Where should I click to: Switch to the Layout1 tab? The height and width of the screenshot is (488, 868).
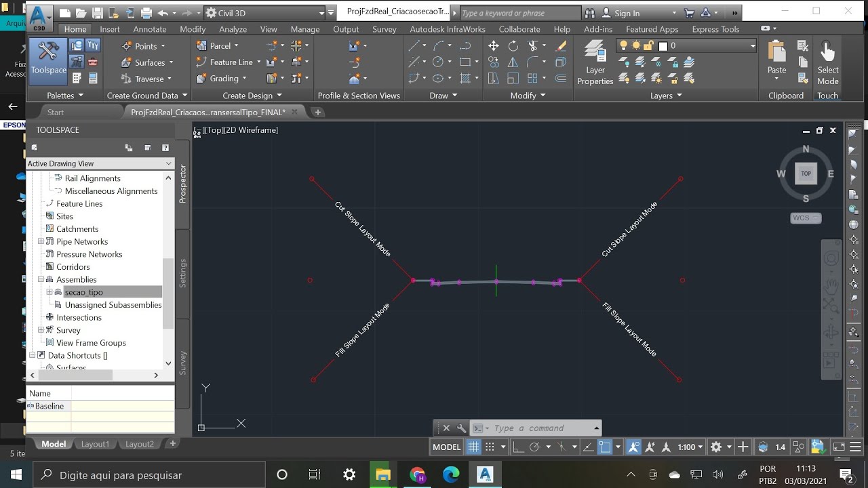click(x=95, y=444)
